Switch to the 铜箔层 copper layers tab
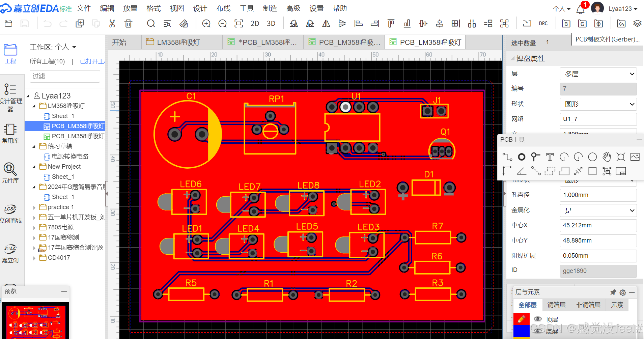Viewport: 644px width, 339px height. tap(556, 305)
